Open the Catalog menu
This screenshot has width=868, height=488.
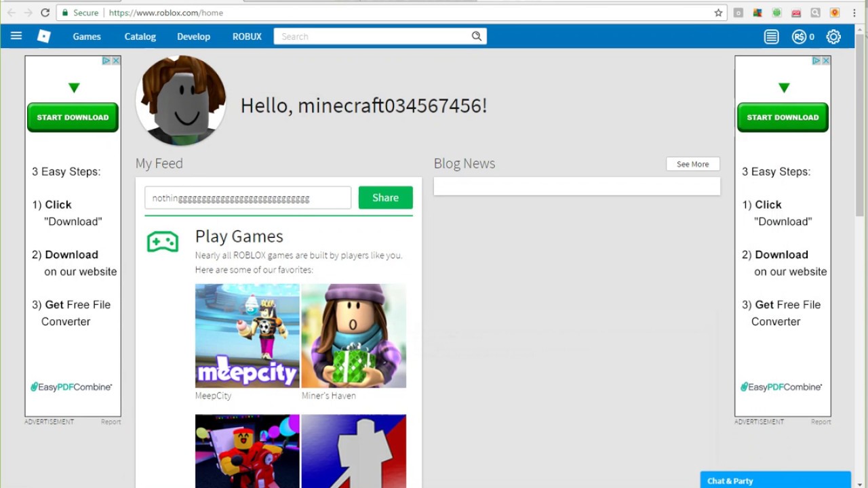point(140,37)
